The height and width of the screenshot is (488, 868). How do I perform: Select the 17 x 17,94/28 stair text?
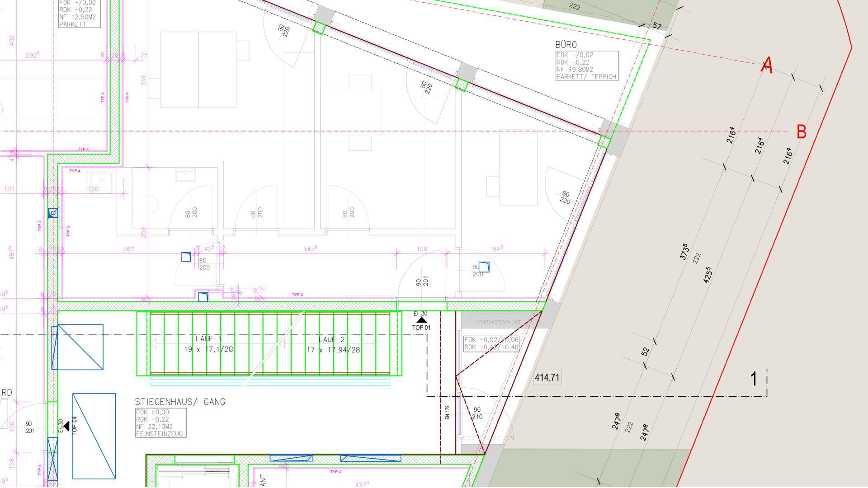click(x=334, y=350)
